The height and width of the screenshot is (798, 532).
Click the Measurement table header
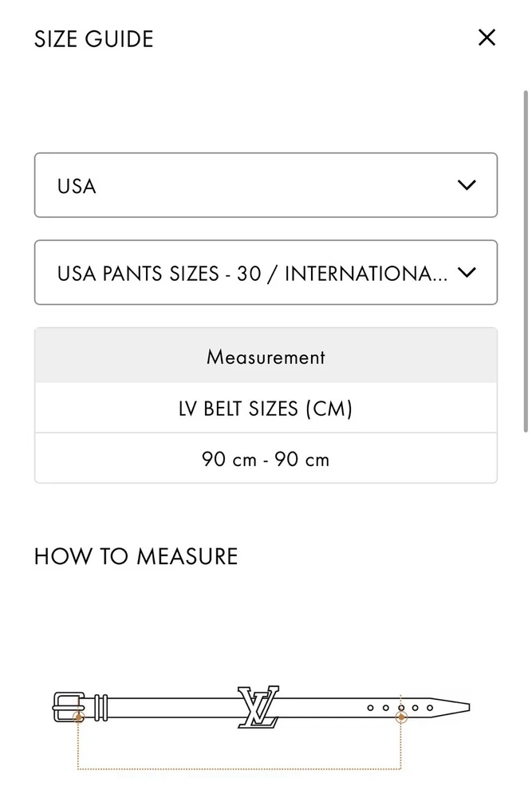pos(266,356)
